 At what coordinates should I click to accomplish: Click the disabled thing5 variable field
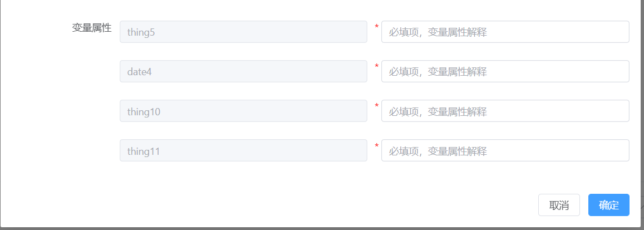click(x=244, y=32)
